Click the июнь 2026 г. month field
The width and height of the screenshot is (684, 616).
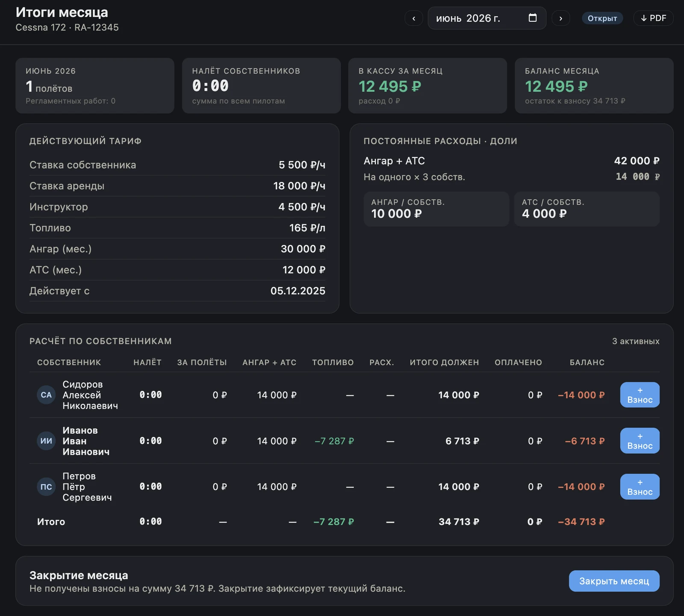(x=487, y=18)
